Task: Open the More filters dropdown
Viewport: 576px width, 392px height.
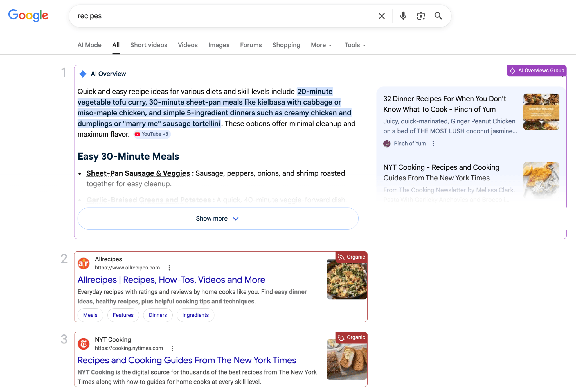Action: 321,45
